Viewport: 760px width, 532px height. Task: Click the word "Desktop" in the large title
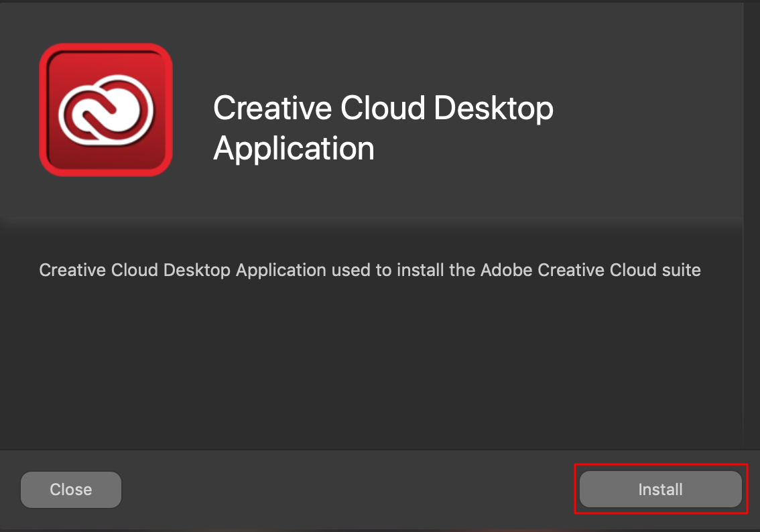tap(494, 108)
